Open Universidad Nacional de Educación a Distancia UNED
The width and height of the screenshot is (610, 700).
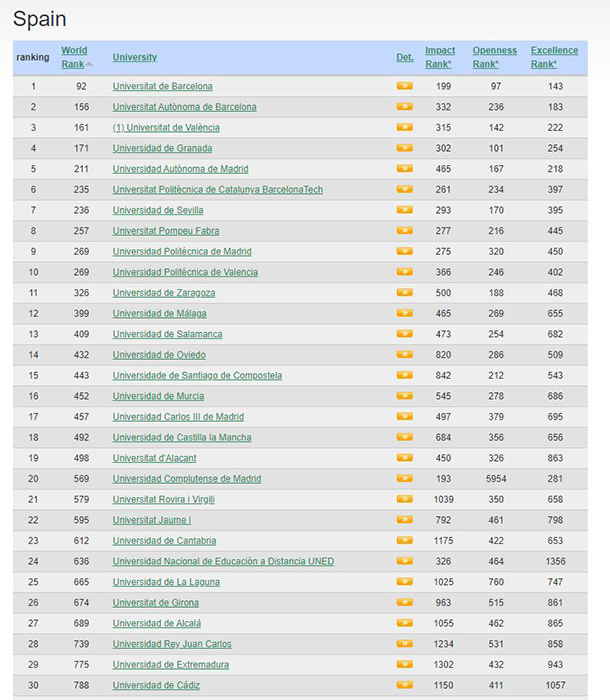(x=223, y=562)
